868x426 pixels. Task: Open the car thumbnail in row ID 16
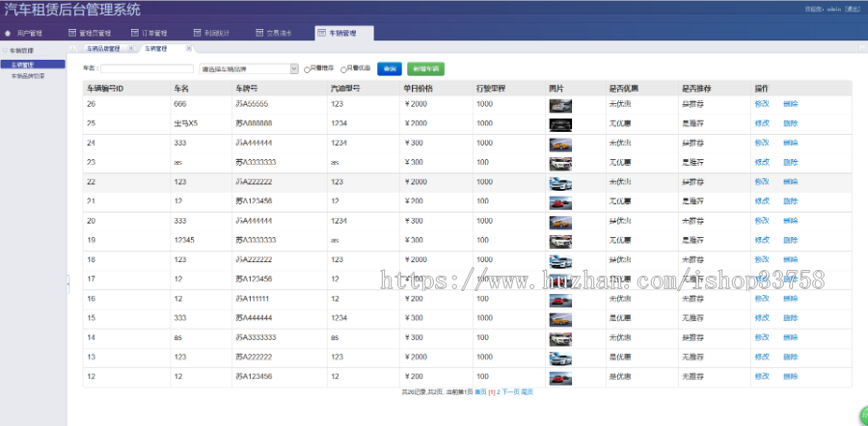click(x=560, y=301)
